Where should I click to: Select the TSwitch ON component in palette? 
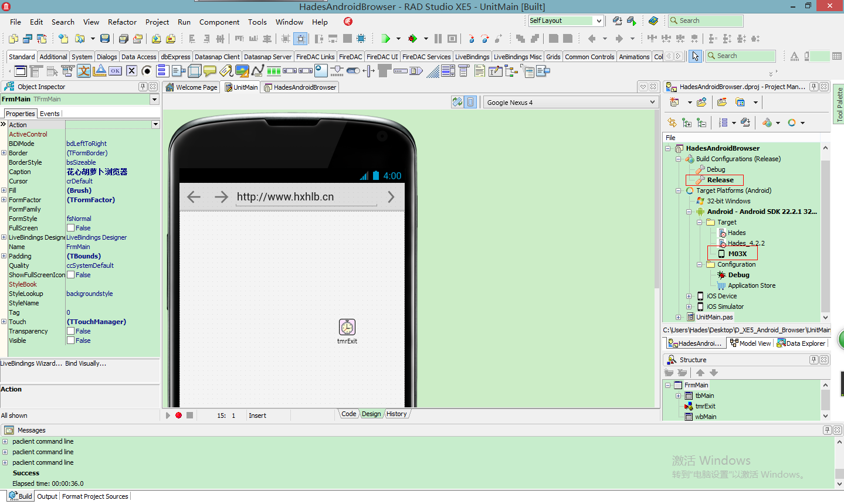click(353, 71)
